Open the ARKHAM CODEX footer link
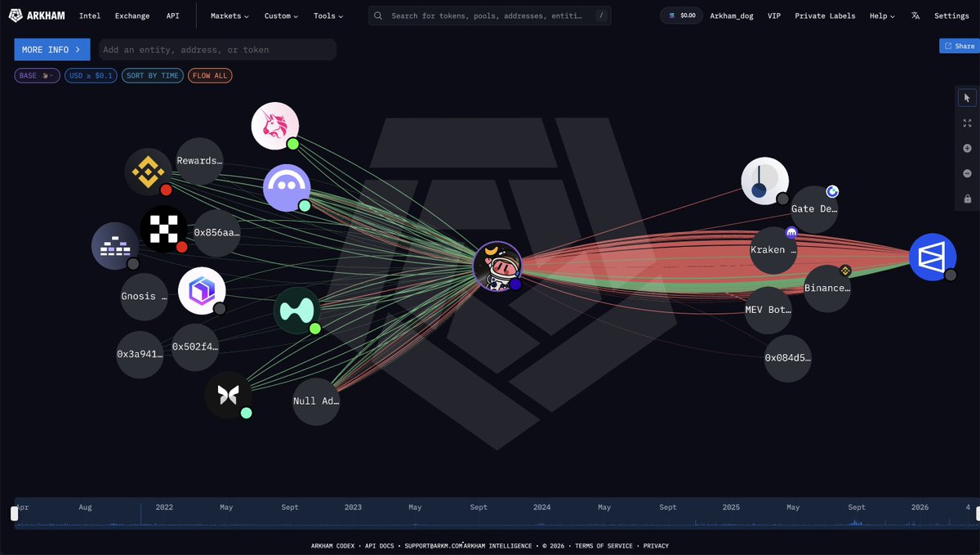The image size is (980, 555). tap(333, 545)
